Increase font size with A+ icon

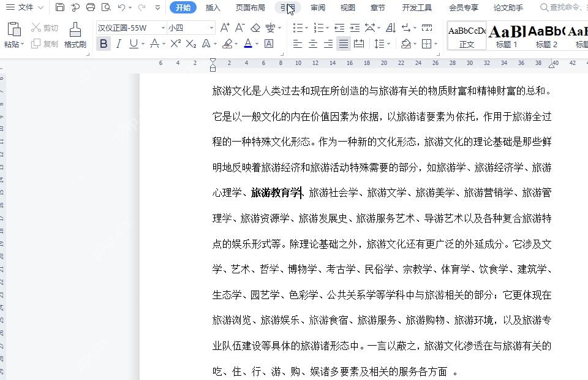(225, 28)
